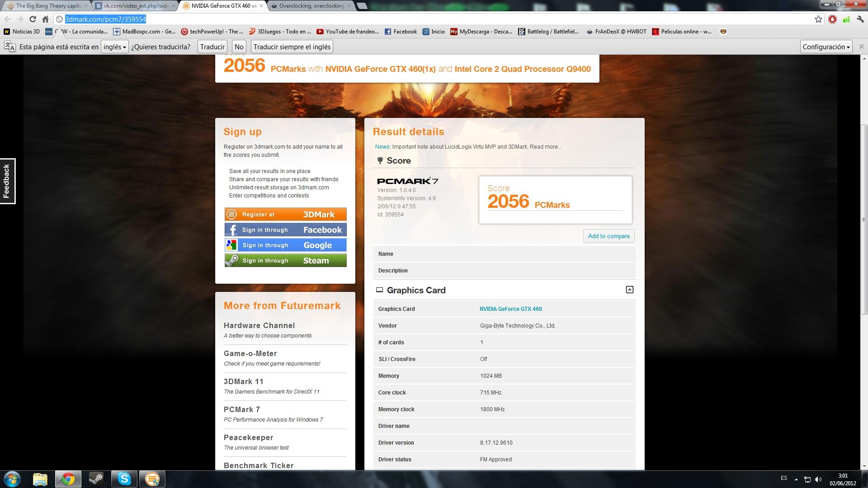Open the Benchmark Ticker link
Screen dimensions: 868x488
click(x=259, y=465)
